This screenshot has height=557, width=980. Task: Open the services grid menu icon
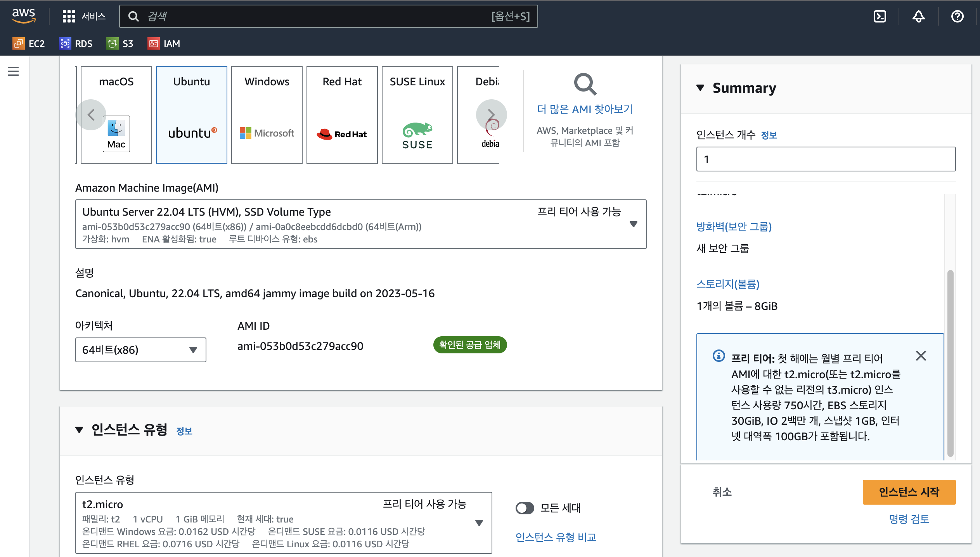pos(69,16)
